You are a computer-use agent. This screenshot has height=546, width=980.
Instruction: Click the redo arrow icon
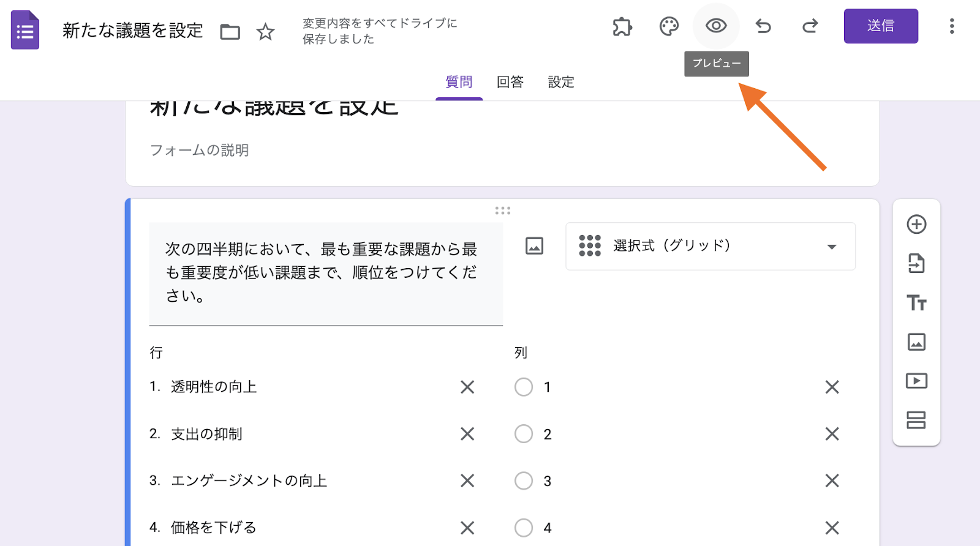tap(810, 26)
